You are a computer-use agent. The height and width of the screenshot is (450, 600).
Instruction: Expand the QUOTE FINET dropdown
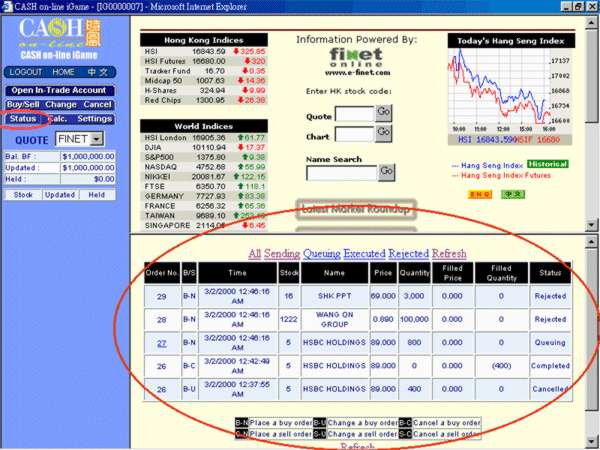tap(97, 139)
